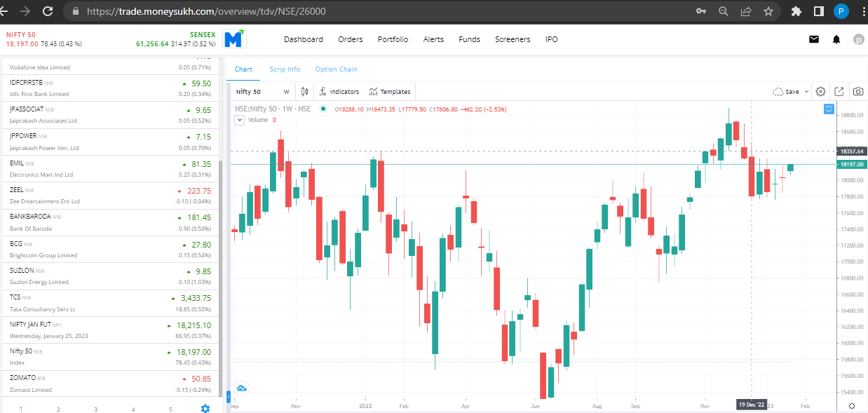The width and height of the screenshot is (868, 413).
Task: Open the candlestick chart style selector
Action: [x=304, y=92]
